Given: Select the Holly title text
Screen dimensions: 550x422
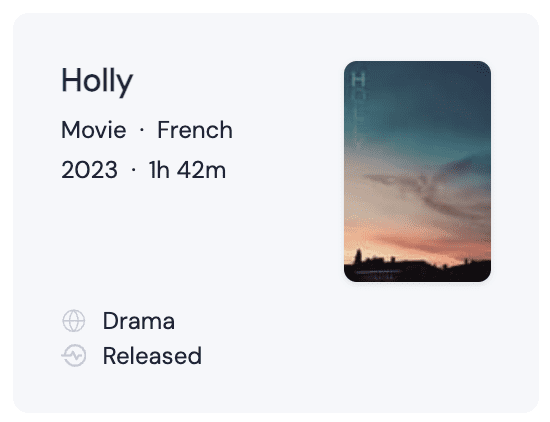Looking at the screenshot, I should tap(97, 81).
